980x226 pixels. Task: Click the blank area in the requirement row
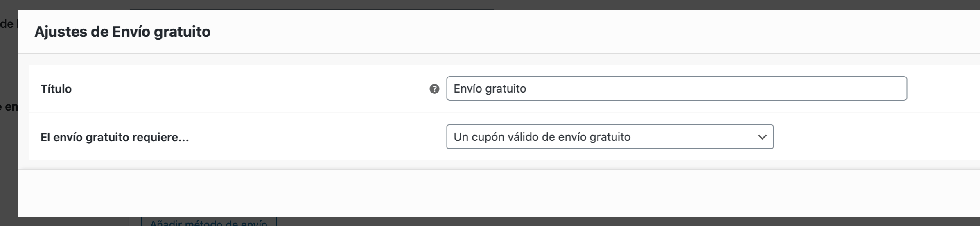(315, 137)
